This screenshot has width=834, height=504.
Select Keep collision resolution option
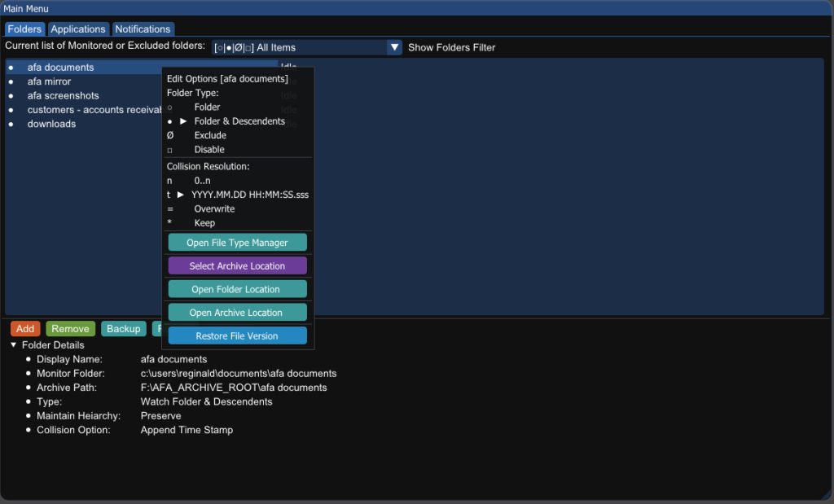(x=238, y=223)
